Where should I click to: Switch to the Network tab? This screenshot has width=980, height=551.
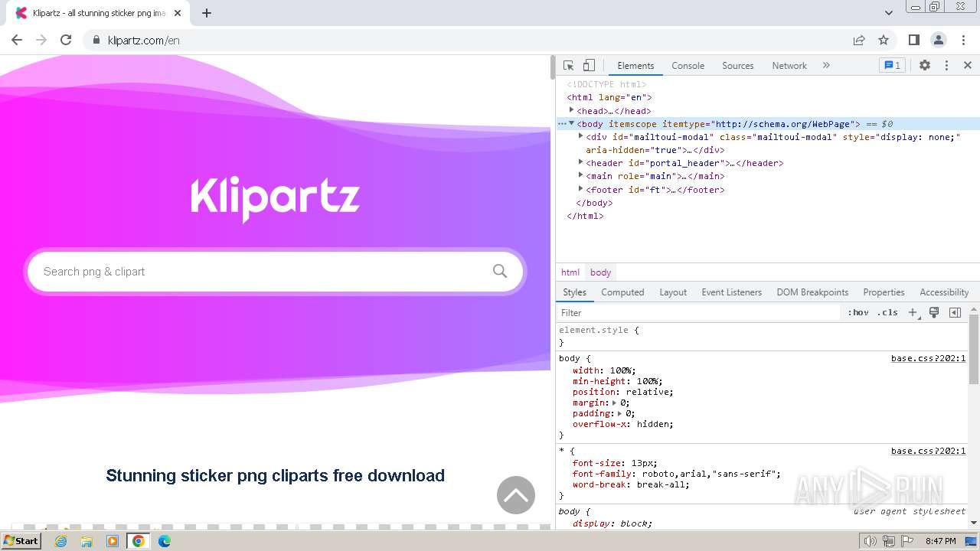[x=789, y=66]
